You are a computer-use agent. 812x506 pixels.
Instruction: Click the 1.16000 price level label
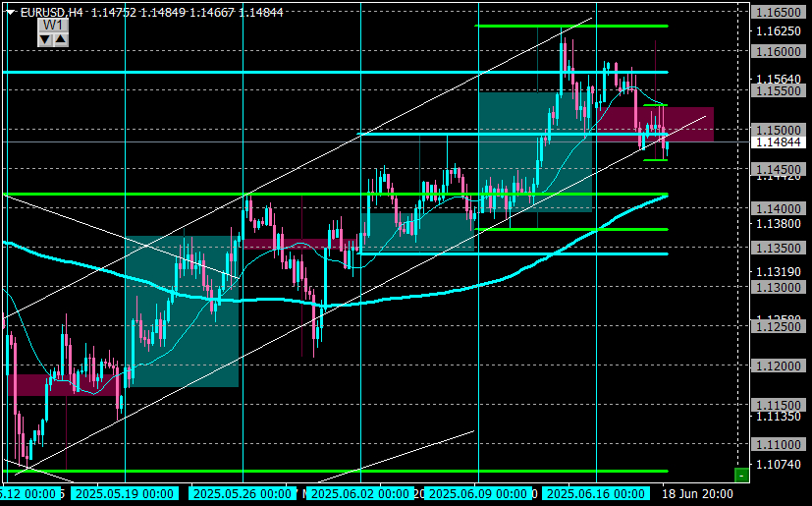click(x=779, y=51)
